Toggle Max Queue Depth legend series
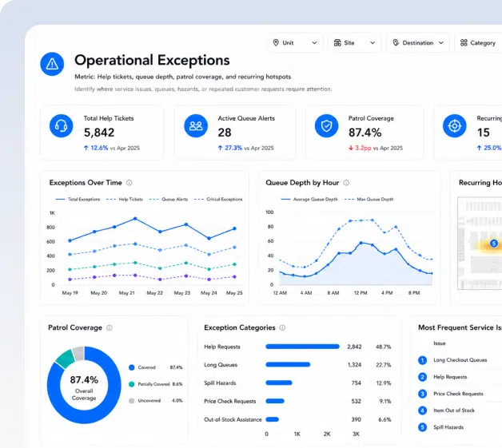Screen dimensions: 502x448 point(369,199)
